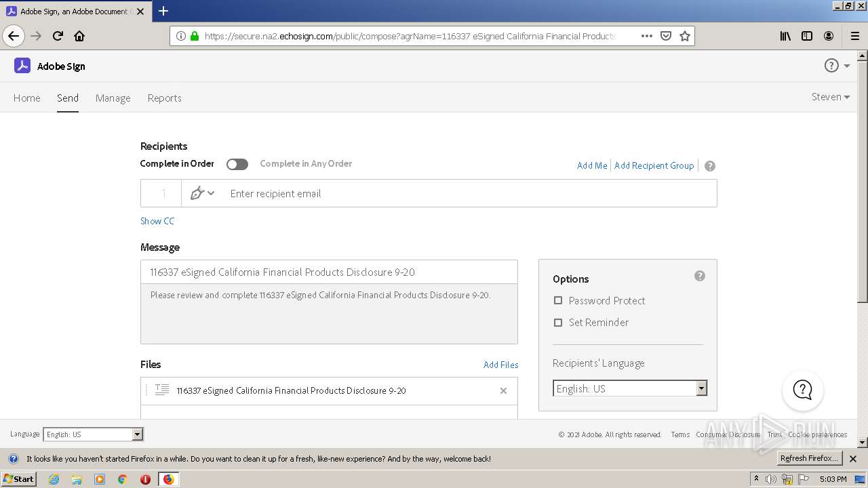Click Add Recipient Group link
The height and width of the screenshot is (488, 868).
(654, 165)
